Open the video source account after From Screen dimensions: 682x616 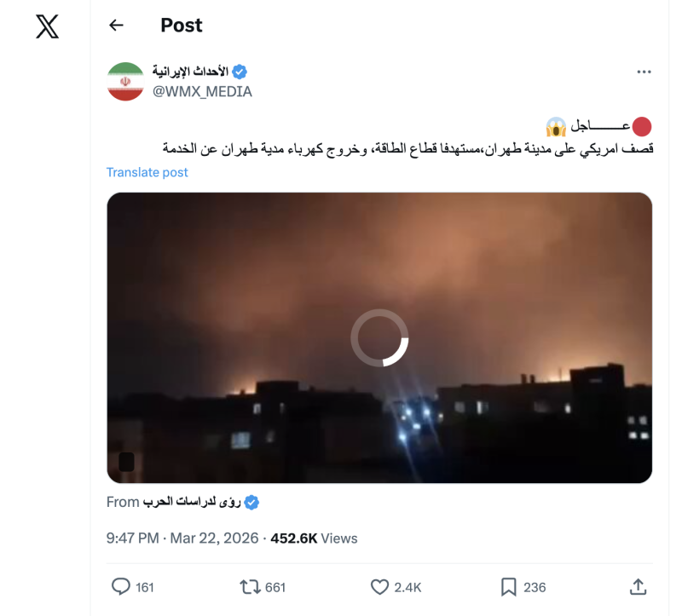coord(192,502)
